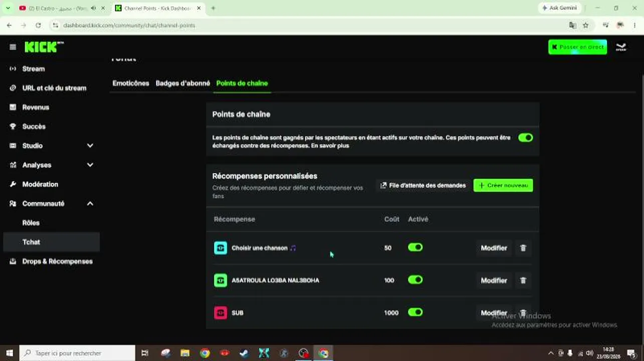Image resolution: width=644 pixels, height=361 pixels.
Task: Open the Windows Start menu
Action: (x=9, y=353)
